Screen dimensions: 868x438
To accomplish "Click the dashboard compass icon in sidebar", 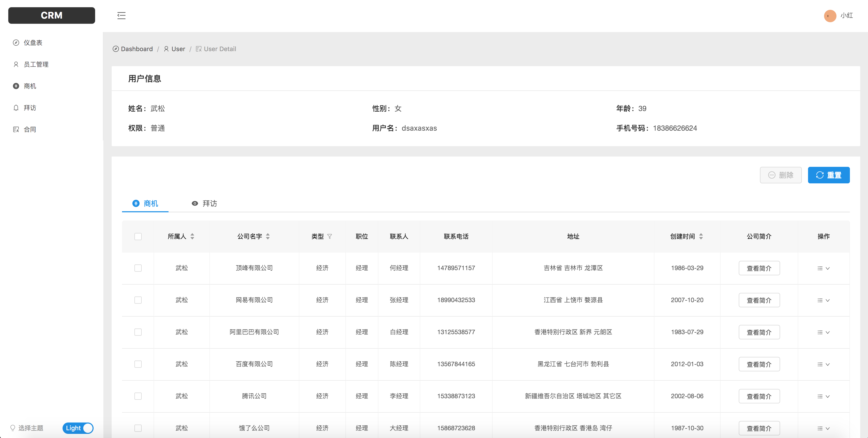I will click(x=16, y=43).
